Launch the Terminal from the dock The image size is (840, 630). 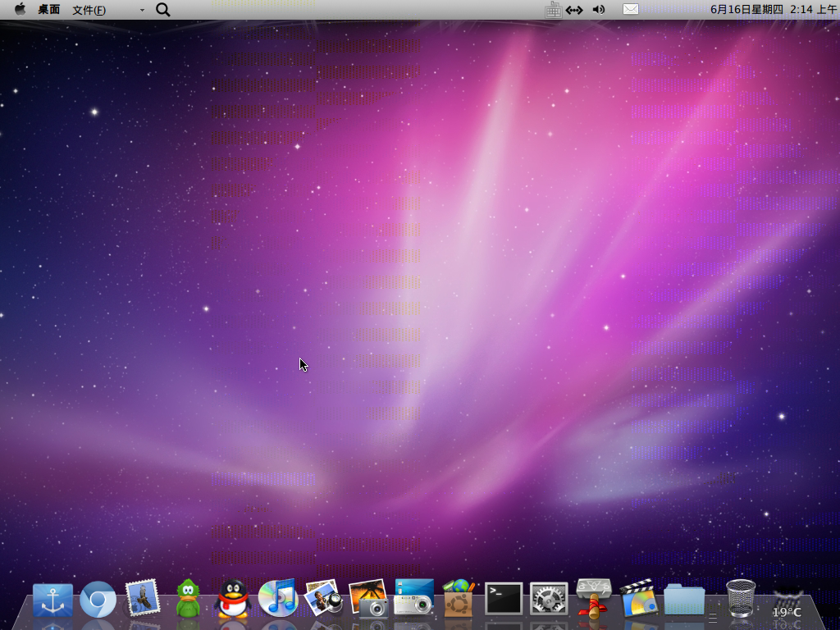pos(504,599)
